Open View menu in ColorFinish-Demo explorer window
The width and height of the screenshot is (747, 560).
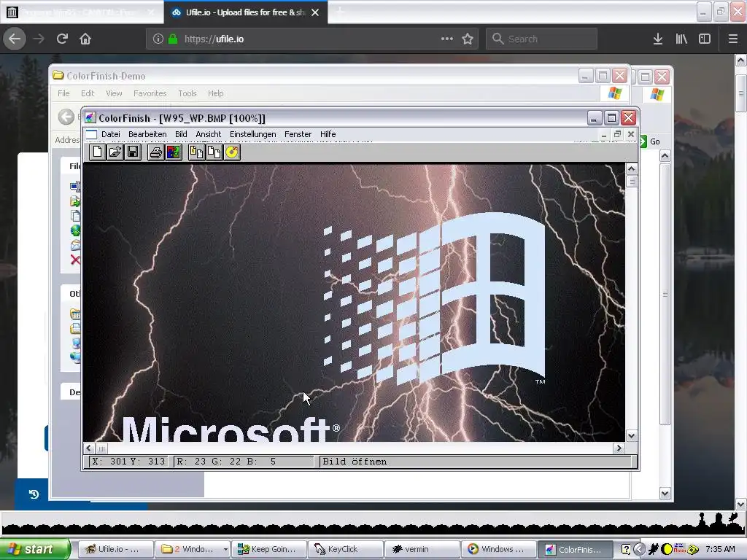(114, 93)
